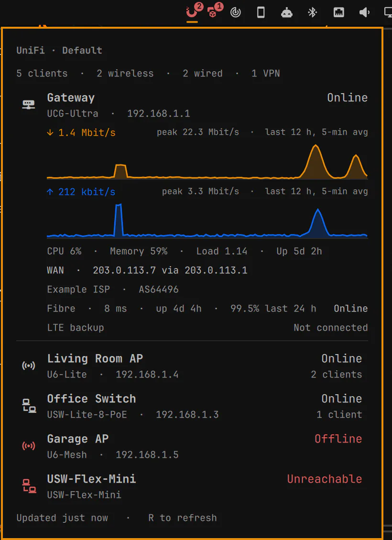Click the Gateway device icon
Viewport: 392px width, 540px height.
click(29, 105)
